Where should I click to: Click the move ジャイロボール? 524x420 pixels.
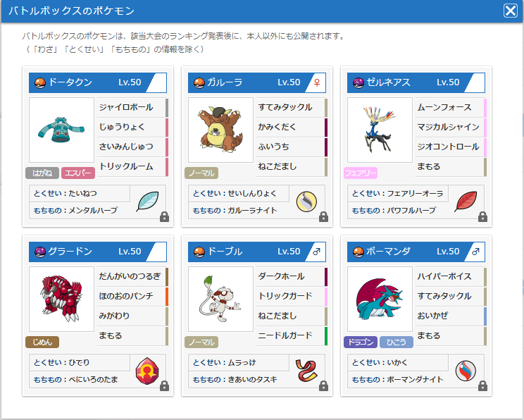(132, 107)
